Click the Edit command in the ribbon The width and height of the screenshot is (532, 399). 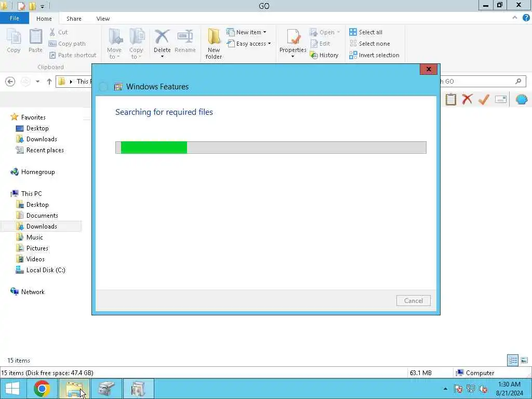320,44
